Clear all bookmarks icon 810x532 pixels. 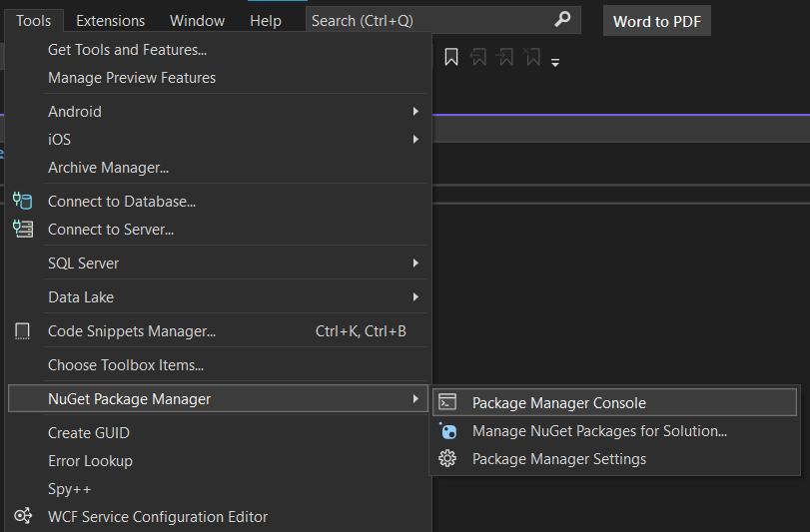pos(531,57)
